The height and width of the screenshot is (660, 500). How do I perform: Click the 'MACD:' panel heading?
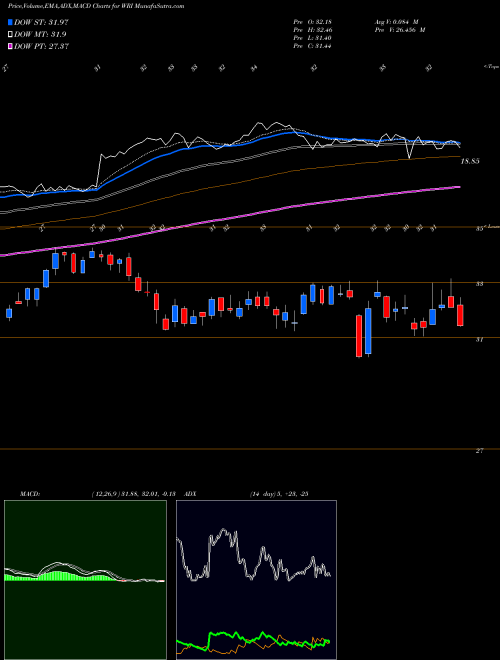(30, 494)
